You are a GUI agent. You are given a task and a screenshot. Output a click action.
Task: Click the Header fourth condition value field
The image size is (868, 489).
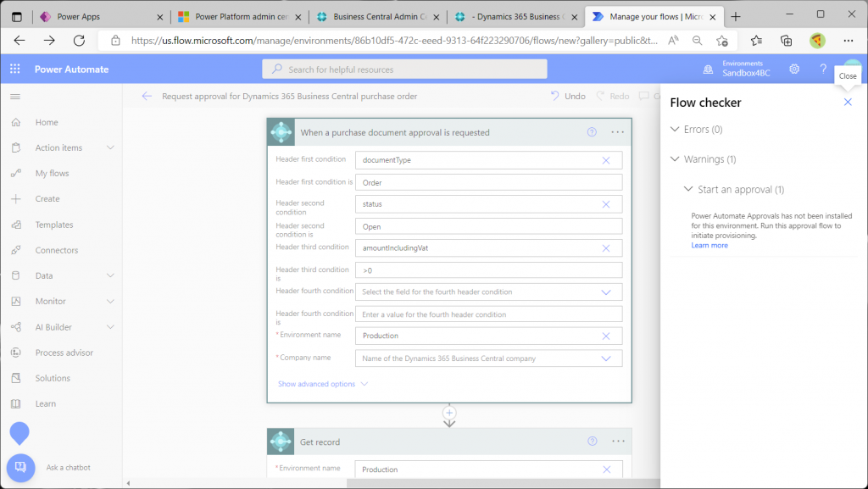[x=489, y=314]
